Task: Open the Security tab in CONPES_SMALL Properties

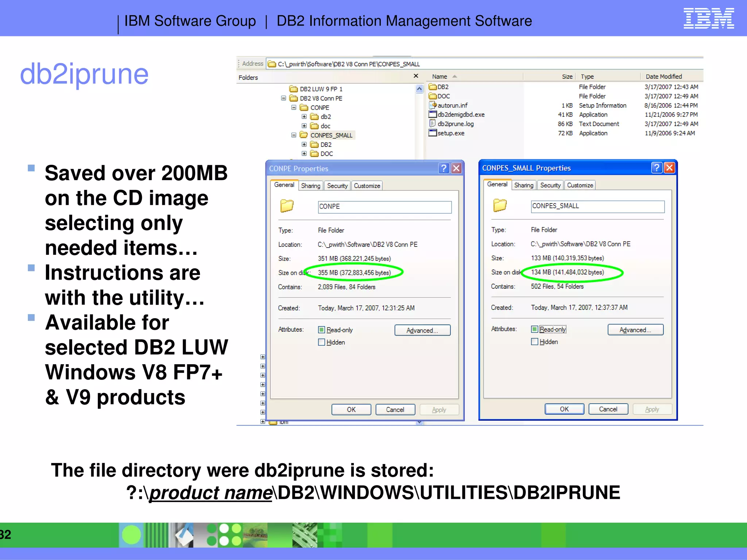Action: (550, 185)
